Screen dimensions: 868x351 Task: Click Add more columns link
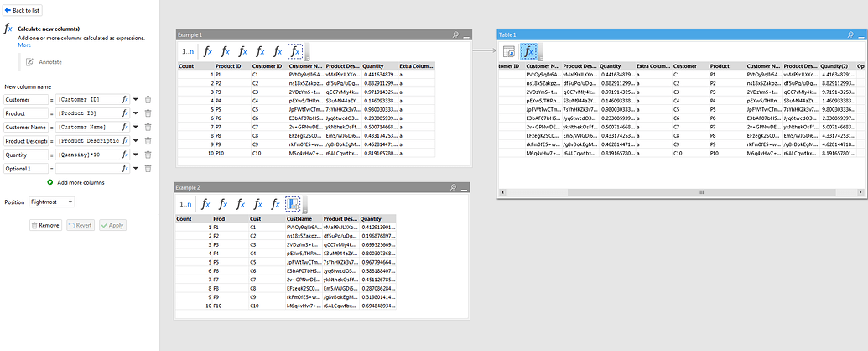point(81,182)
